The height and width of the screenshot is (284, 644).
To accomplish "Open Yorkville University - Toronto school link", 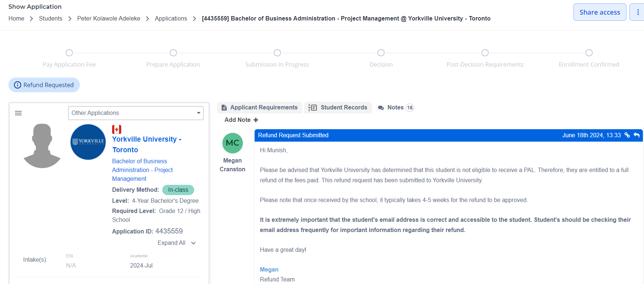I will [x=147, y=145].
